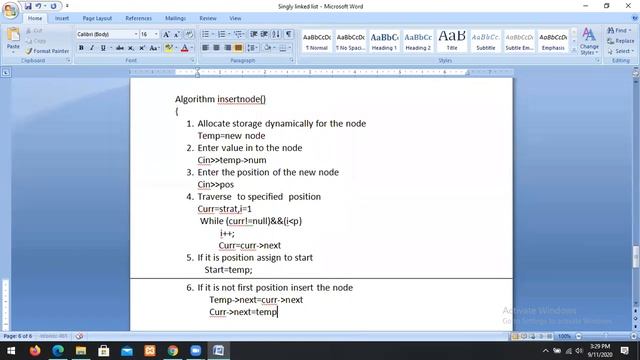This screenshot has width=640, height=360.
Task: Shrink font size with the A-down icon
Action: [177, 34]
